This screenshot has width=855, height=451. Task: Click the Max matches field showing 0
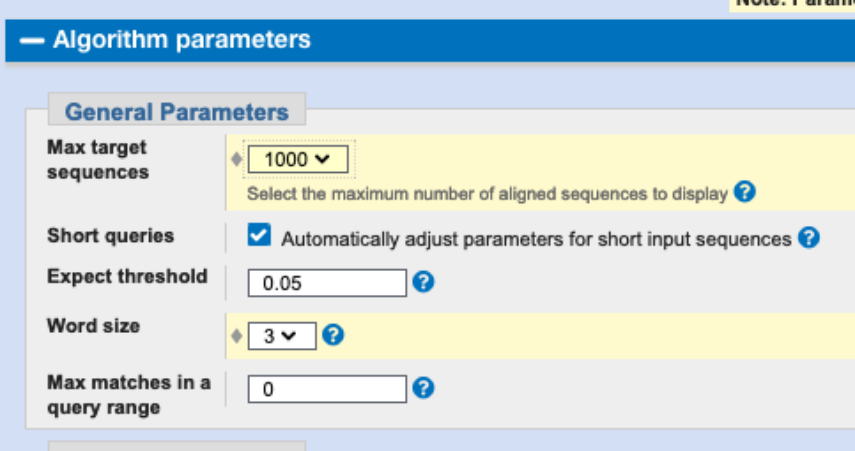[327, 389]
